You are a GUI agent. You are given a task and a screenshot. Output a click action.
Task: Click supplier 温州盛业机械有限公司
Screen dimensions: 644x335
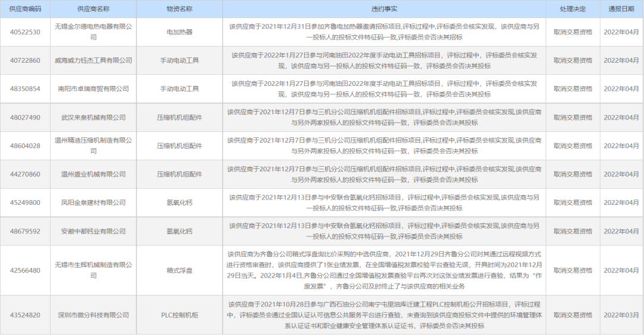(x=93, y=174)
